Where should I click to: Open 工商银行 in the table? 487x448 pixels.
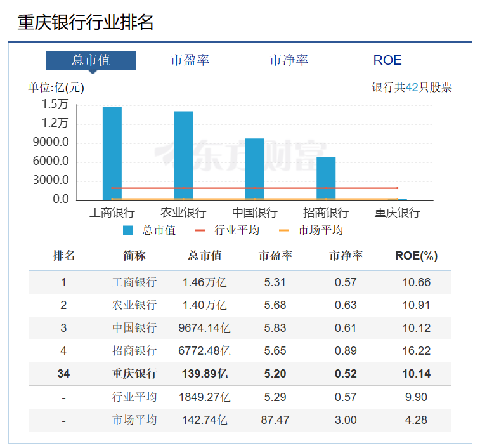pyautogui.click(x=134, y=282)
